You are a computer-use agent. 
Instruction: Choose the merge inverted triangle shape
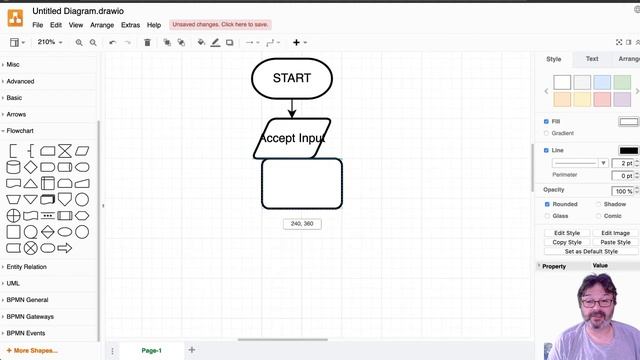[x=31, y=200]
